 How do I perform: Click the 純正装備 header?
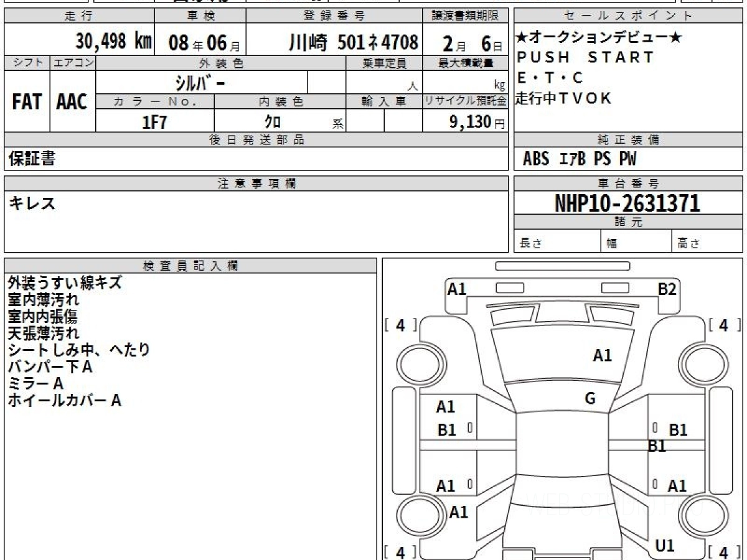(628, 140)
